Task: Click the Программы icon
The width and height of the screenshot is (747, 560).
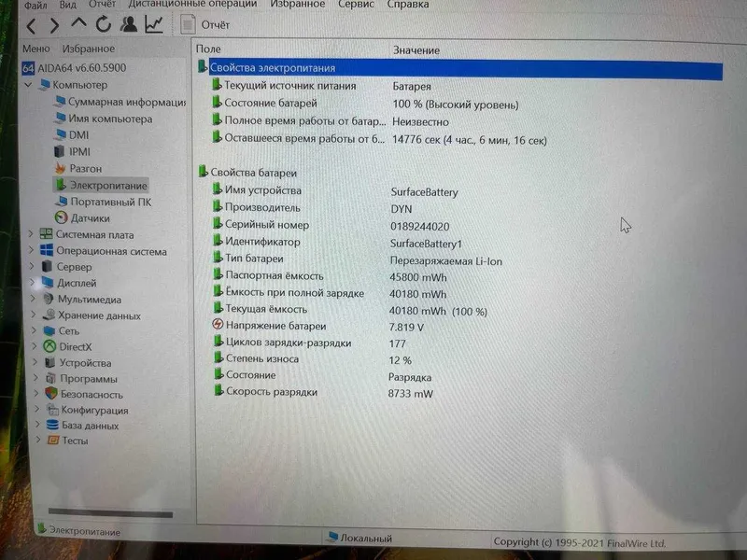Action: coord(50,378)
